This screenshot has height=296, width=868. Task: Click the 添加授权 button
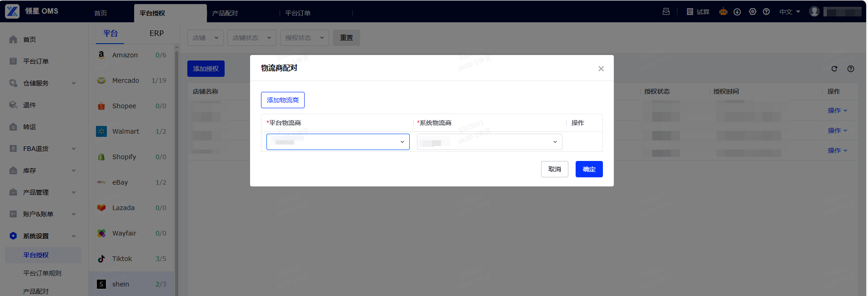tap(206, 69)
